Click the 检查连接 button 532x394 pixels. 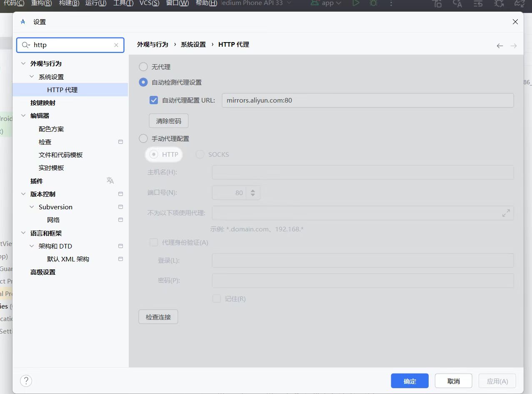pos(158,317)
